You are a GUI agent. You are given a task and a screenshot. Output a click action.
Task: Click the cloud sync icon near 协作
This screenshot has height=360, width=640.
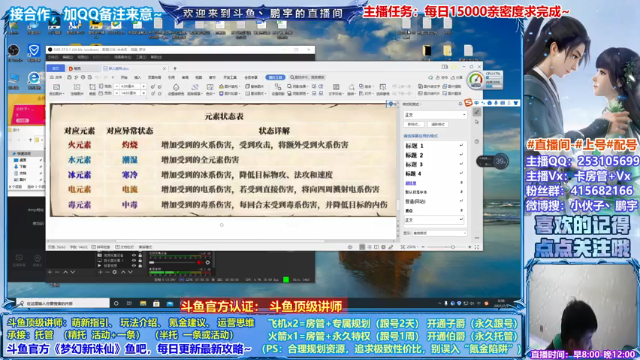click(430, 78)
